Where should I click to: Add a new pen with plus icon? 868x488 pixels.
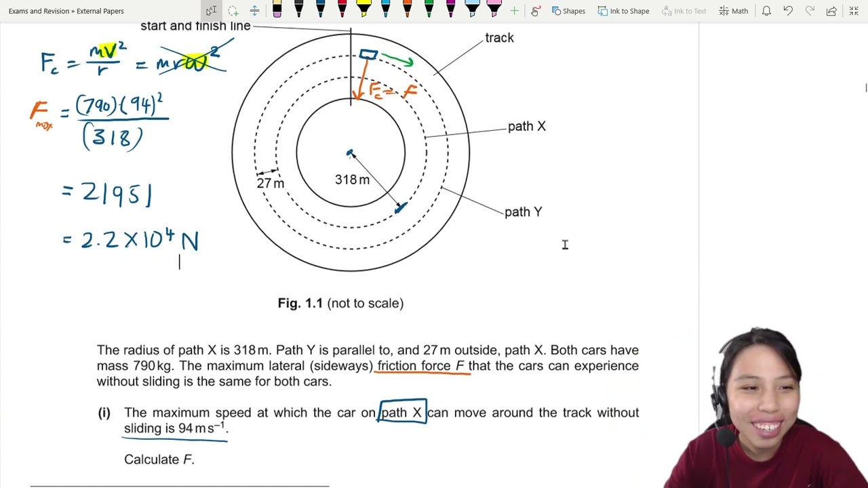(x=514, y=11)
